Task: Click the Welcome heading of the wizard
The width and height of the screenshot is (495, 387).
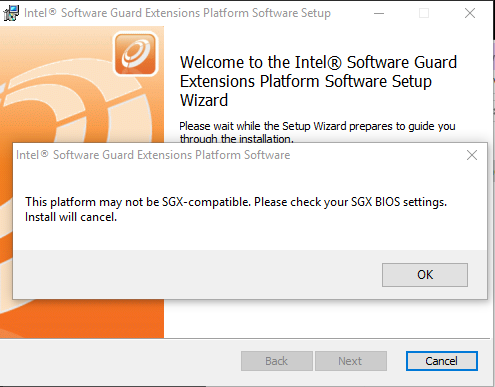Action: (318, 81)
